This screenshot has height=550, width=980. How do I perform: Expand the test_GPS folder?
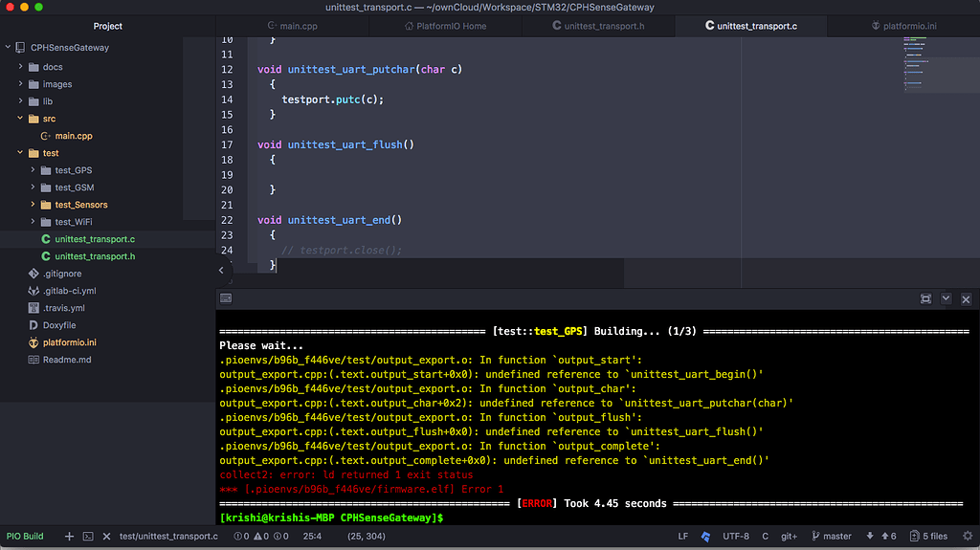coord(33,170)
